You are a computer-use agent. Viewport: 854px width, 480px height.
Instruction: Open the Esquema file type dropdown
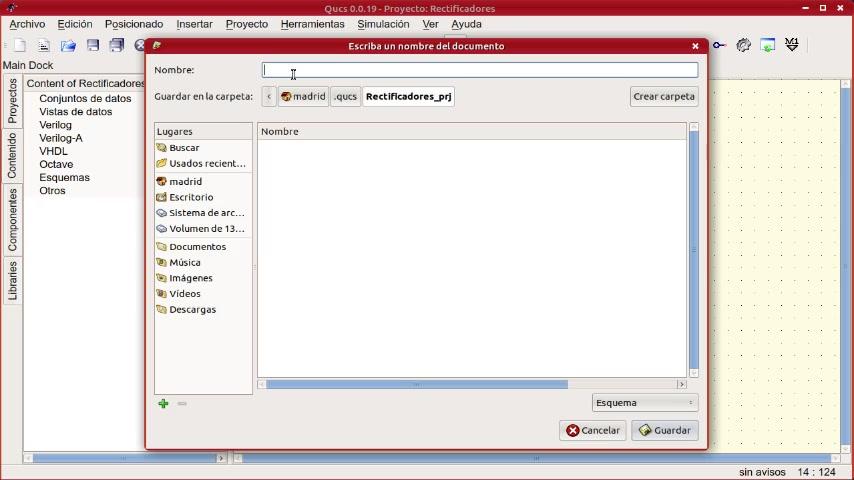(x=645, y=403)
